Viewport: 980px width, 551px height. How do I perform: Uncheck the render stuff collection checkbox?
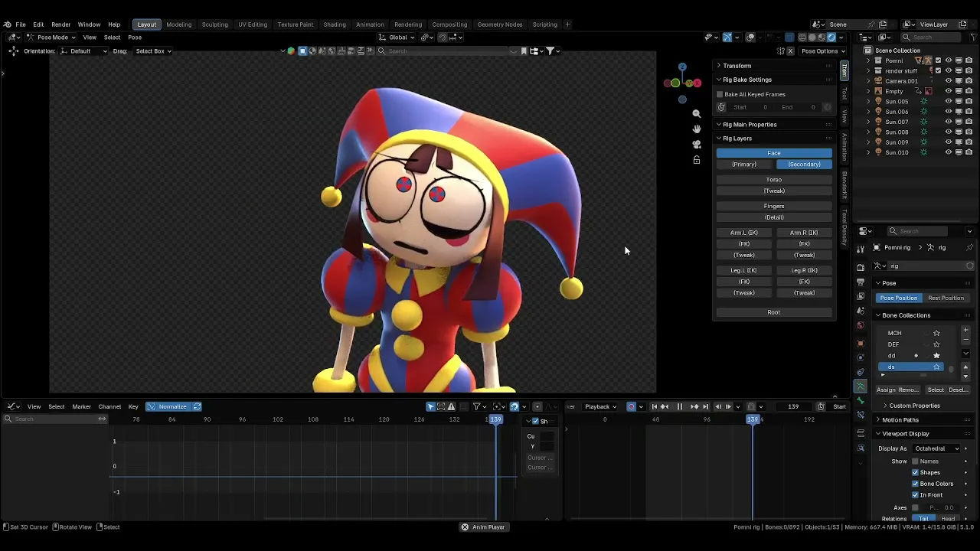click(x=938, y=70)
